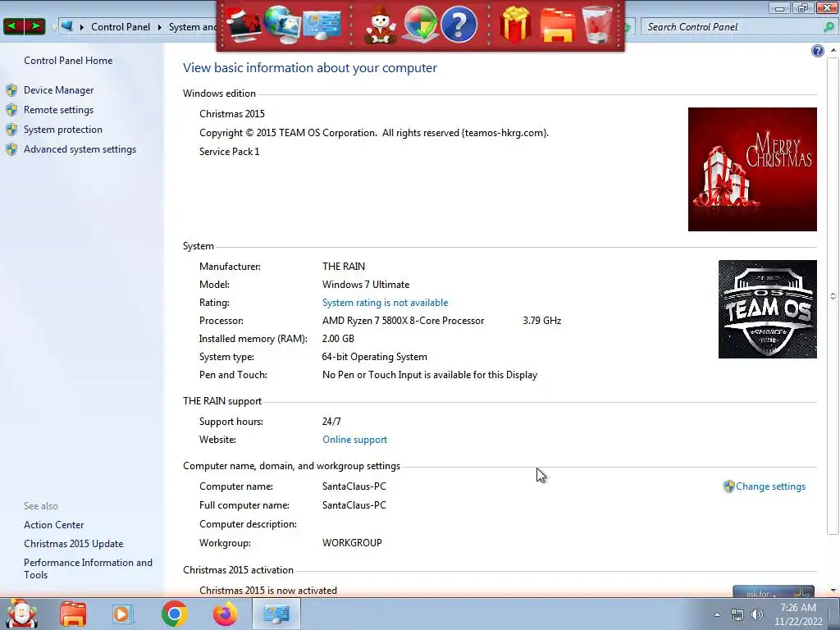The image size is (840, 630).
Task: Click the Service Pack 1 text
Action: click(x=230, y=152)
